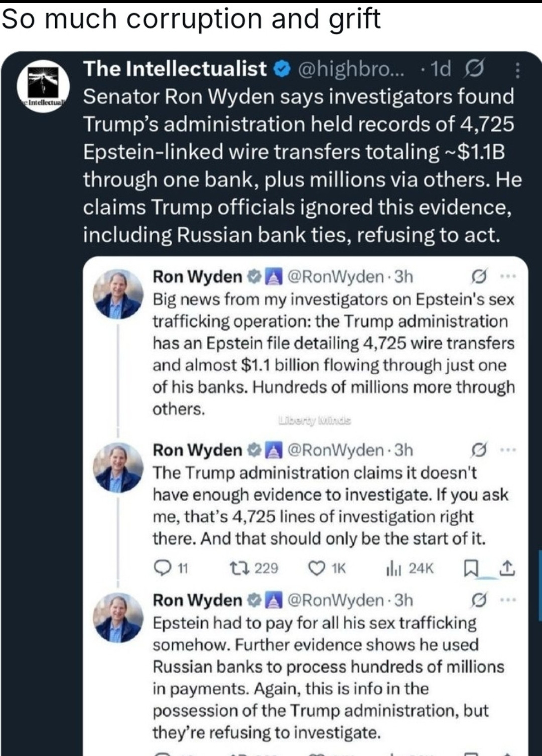Click Ron Wyden's government badge on "Epstein had to pay" tweet
This screenshot has width=542, height=756.
pyautogui.click(x=274, y=600)
